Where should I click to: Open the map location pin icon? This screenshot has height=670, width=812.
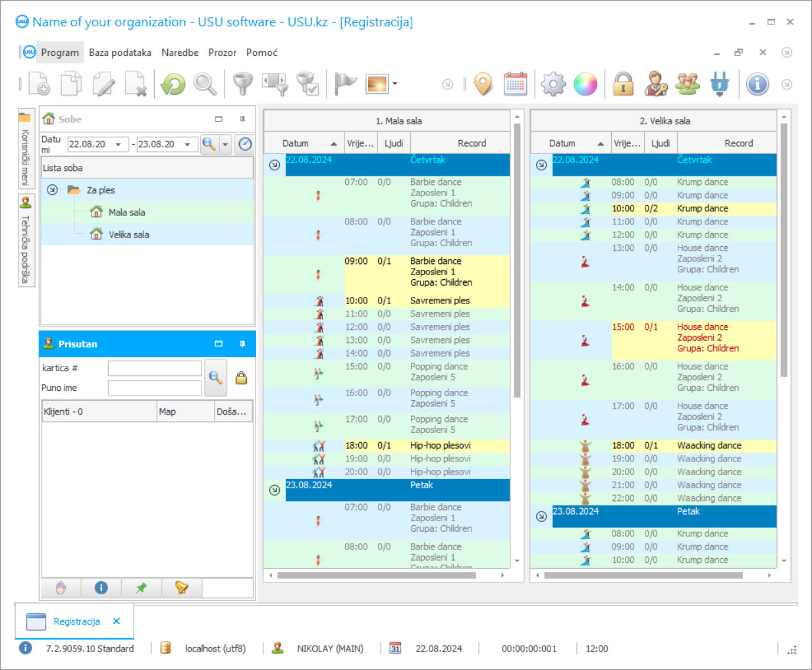click(x=483, y=84)
